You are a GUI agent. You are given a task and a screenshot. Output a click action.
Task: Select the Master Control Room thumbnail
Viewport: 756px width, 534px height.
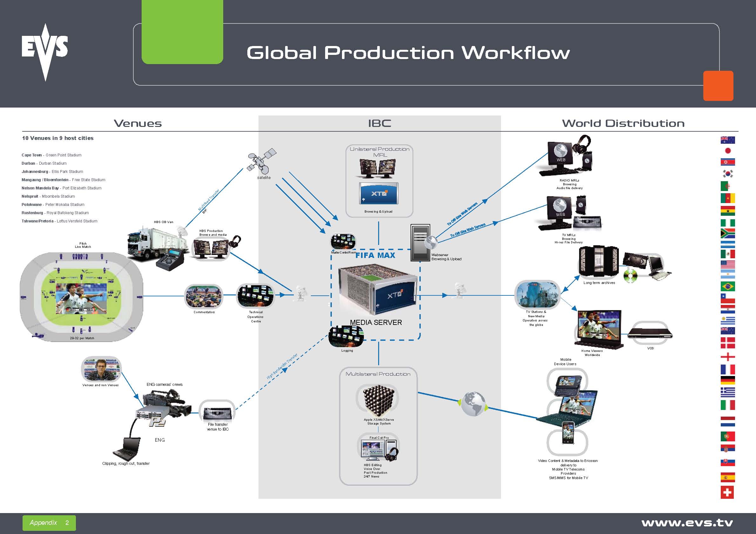click(343, 242)
